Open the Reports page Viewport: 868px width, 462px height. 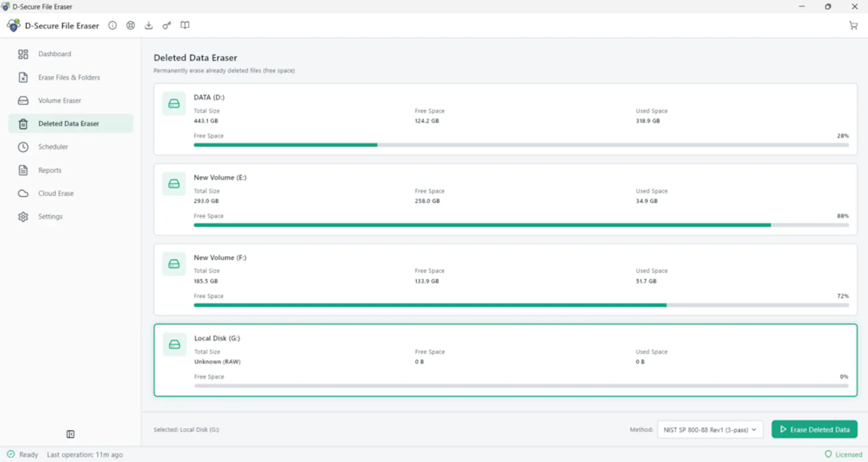point(71,170)
